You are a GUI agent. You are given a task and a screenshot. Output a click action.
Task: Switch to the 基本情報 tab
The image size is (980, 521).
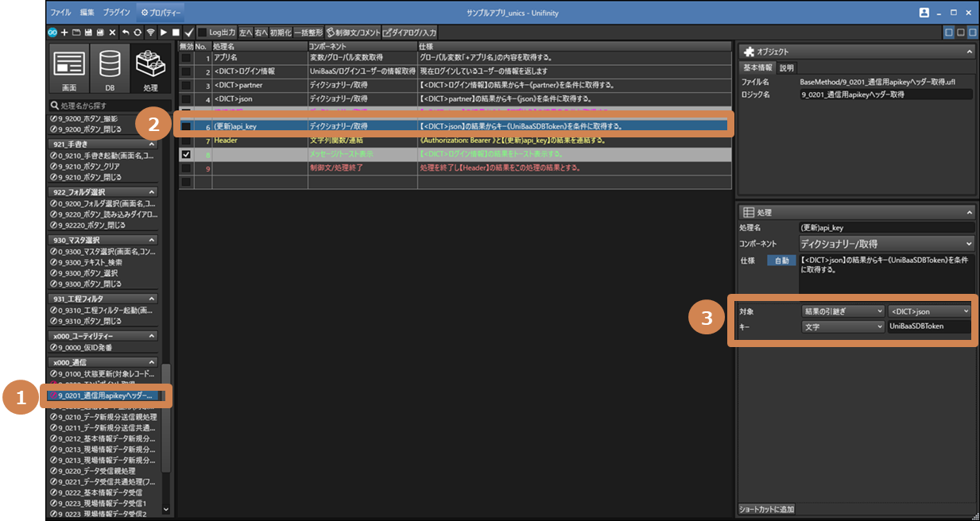pos(757,68)
